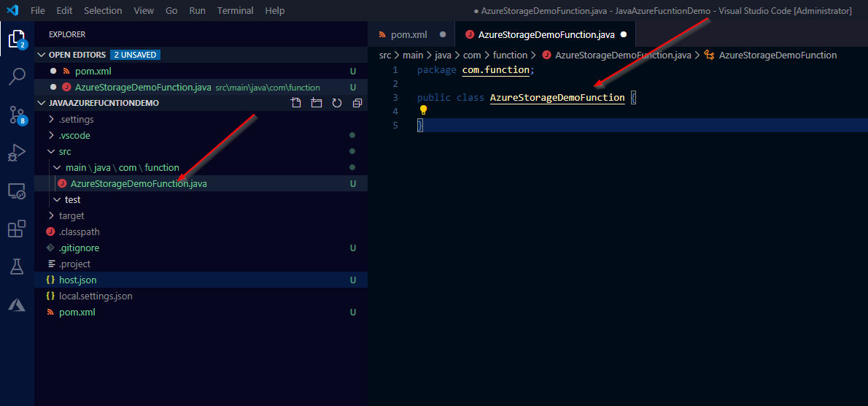
Task: Click the function breadcrumb segment
Action: (x=510, y=55)
